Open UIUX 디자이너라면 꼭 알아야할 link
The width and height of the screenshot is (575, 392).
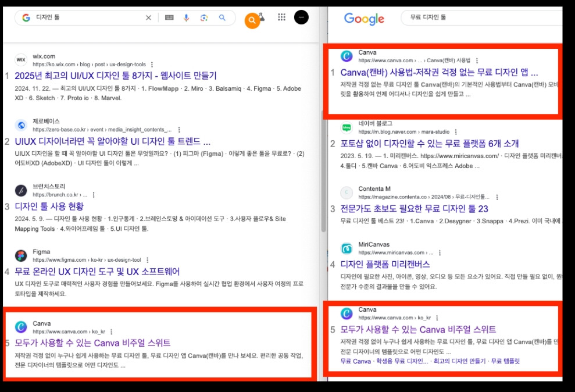coord(113,141)
